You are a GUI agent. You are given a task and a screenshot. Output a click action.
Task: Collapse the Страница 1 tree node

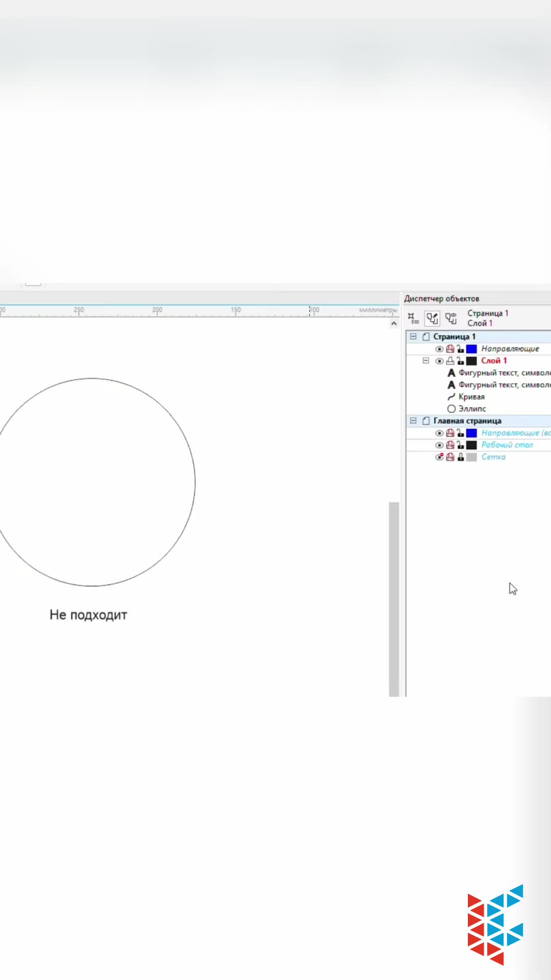click(413, 336)
